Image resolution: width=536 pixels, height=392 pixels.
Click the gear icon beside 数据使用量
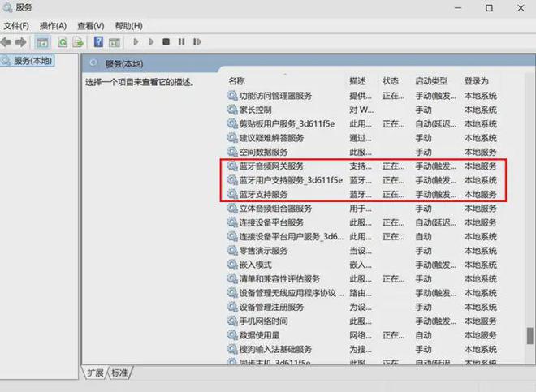pyautogui.click(x=232, y=335)
